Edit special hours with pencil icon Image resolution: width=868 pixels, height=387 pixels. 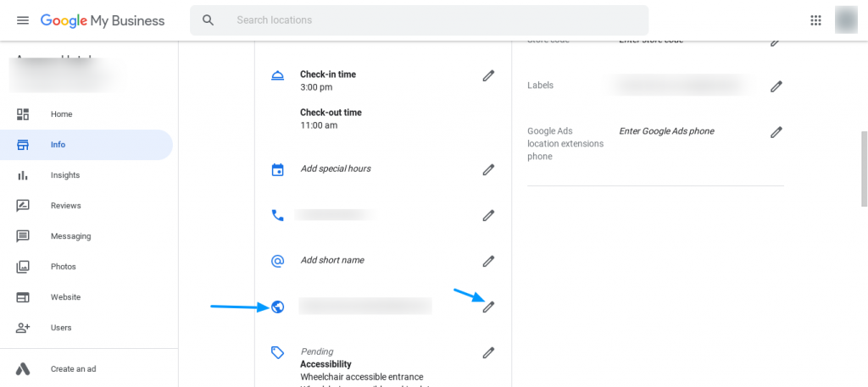click(x=487, y=169)
